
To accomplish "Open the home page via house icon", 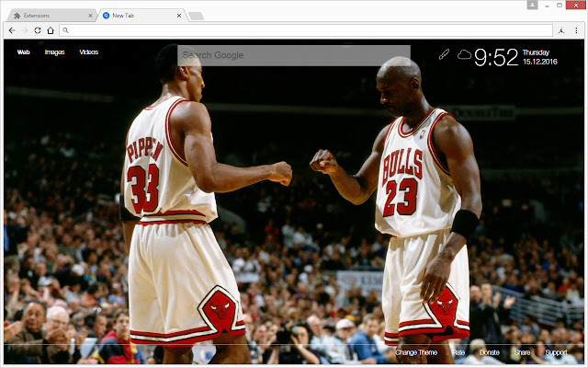I will 51,30.
